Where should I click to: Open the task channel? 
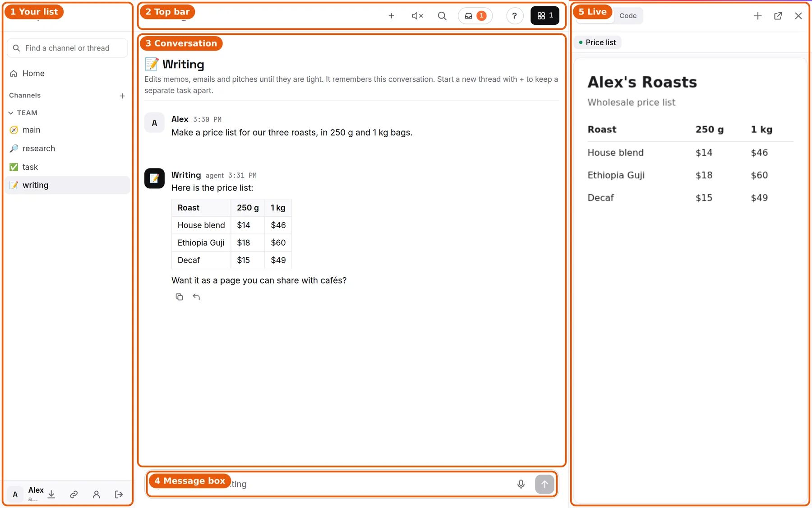68,167
